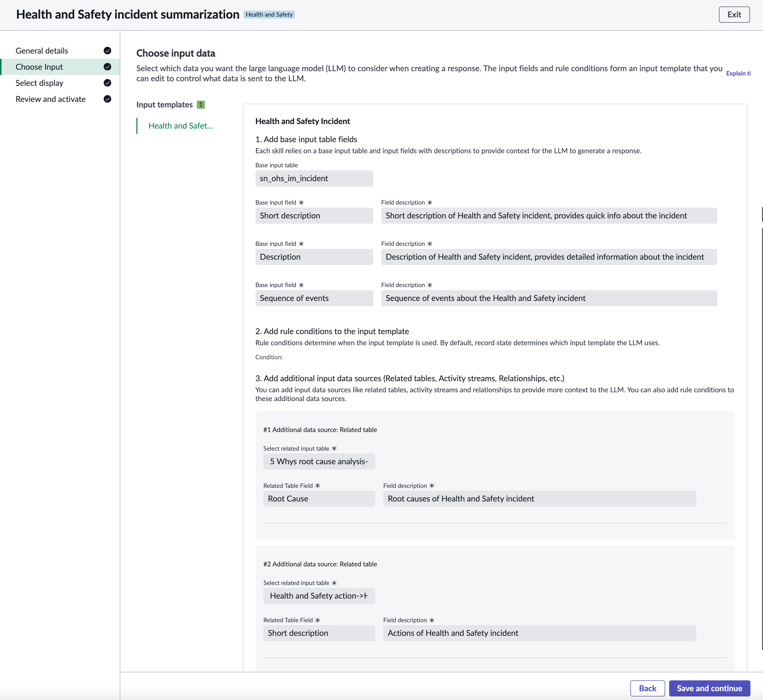The width and height of the screenshot is (763, 700).
Task: Click the General details completed checkmark icon
Action: click(107, 51)
